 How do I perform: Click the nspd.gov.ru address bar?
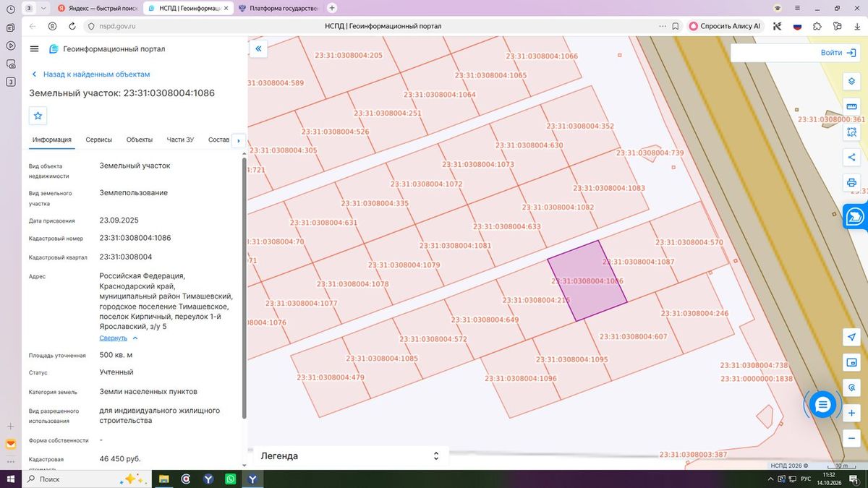(x=116, y=26)
